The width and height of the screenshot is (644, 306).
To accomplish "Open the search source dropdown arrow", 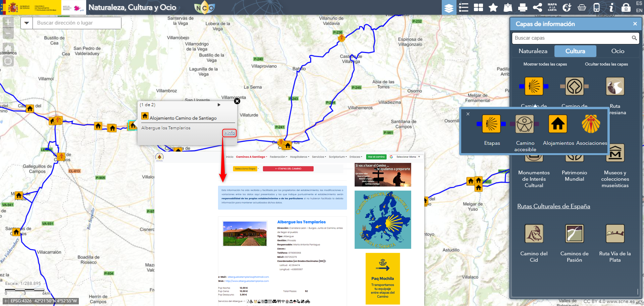I will click(x=26, y=23).
